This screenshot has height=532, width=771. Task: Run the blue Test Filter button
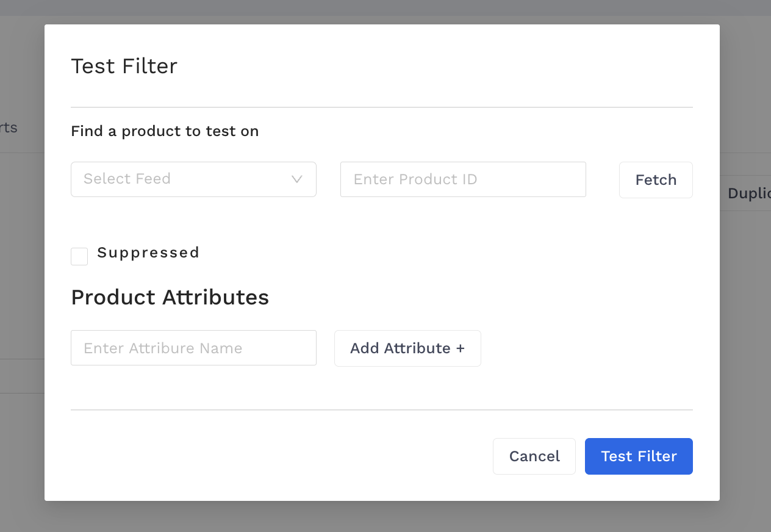coord(638,456)
